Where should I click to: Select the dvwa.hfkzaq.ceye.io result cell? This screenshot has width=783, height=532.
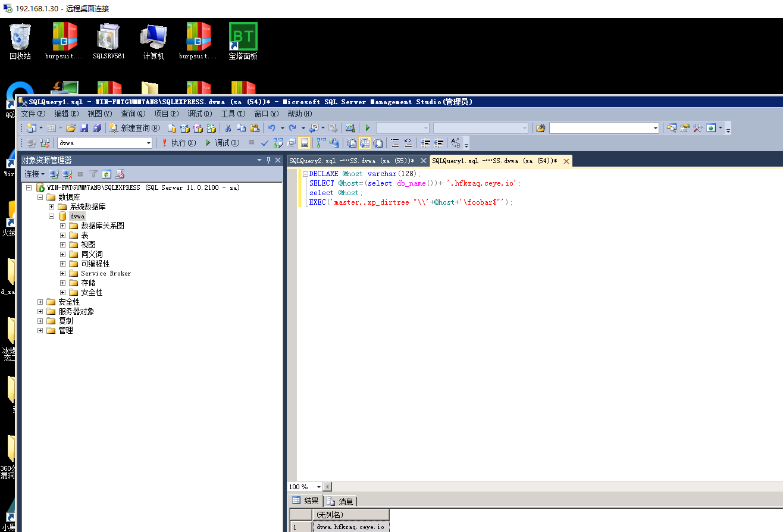coord(350,527)
